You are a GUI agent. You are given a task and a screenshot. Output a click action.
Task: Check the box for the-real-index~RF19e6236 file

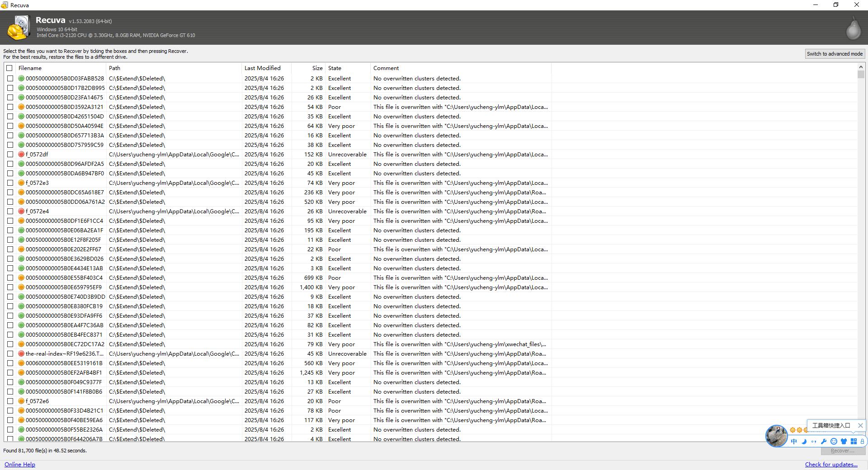pyautogui.click(x=10, y=354)
